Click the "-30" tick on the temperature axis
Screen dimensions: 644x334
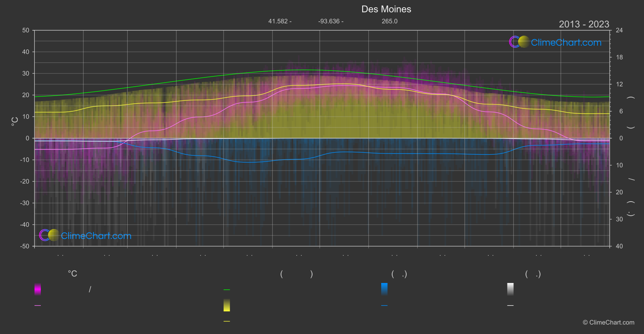pos(25,203)
